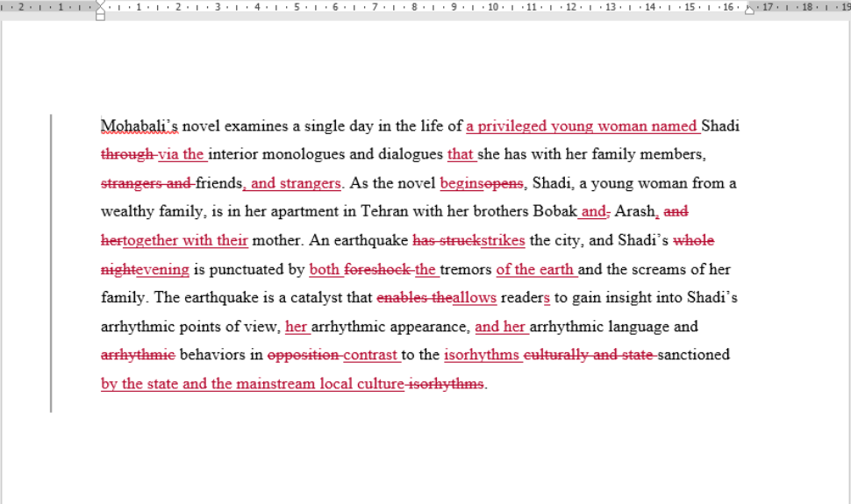Click the inserted word "evening"
Image resolution: width=851 pixels, height=504 pixels.
coord(162,270)
